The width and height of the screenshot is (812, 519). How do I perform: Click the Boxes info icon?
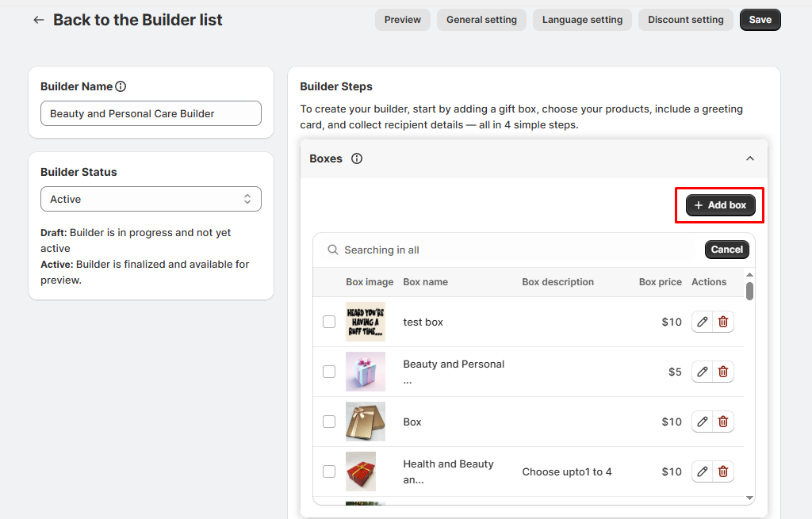point(357,158)
